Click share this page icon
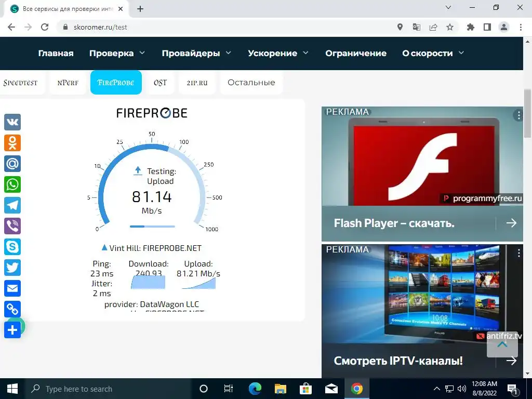Viewport: 532px width, 399px height. coord(433,27)
